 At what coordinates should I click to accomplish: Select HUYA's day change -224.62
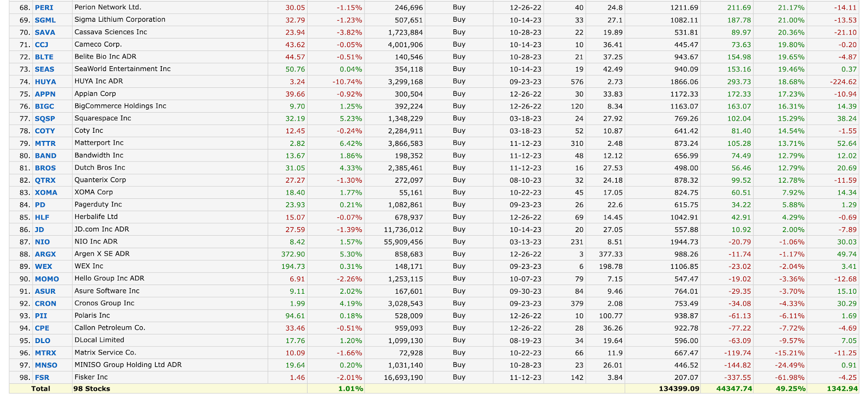point(843,82)
